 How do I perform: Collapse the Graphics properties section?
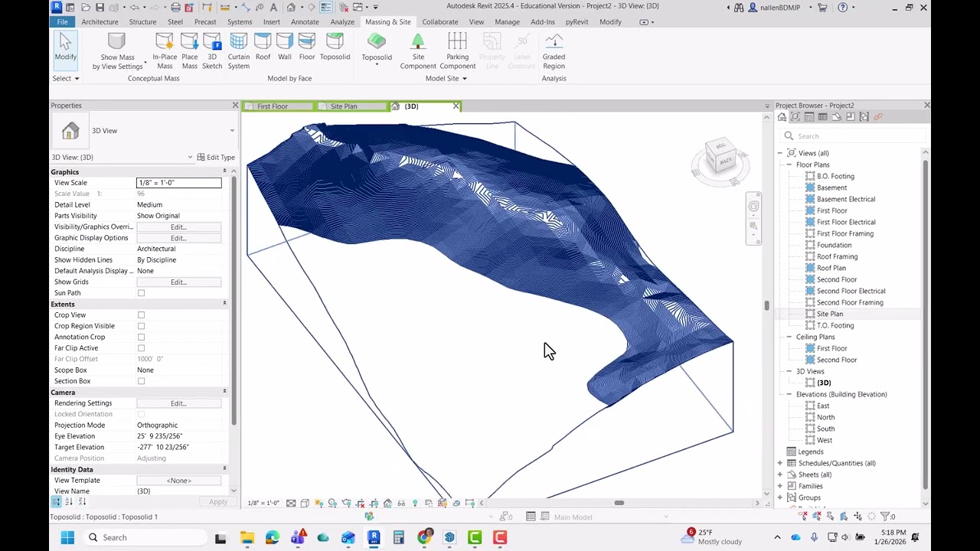[224, 171]
